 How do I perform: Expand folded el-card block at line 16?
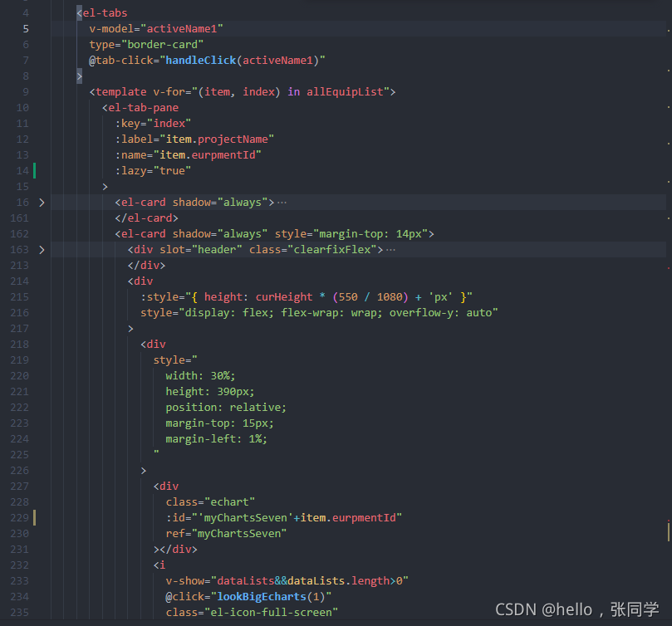click(x=42, y=203)
